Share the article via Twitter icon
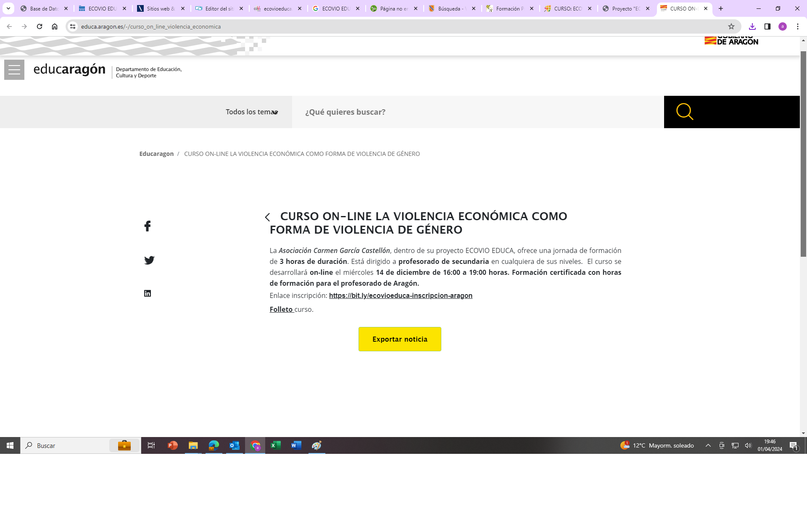This screenshot has width=807, height=532. (149, 260)
